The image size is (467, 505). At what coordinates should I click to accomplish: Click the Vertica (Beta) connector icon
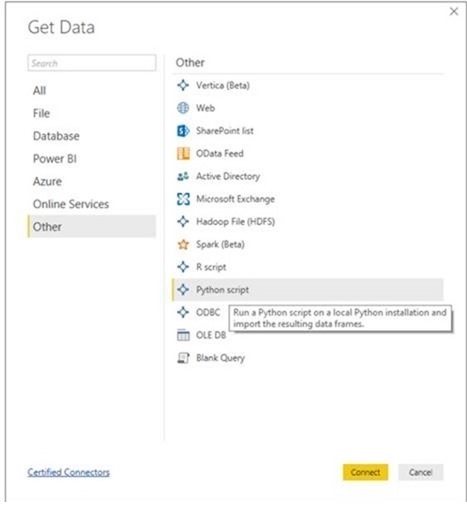tap(183, 85)
